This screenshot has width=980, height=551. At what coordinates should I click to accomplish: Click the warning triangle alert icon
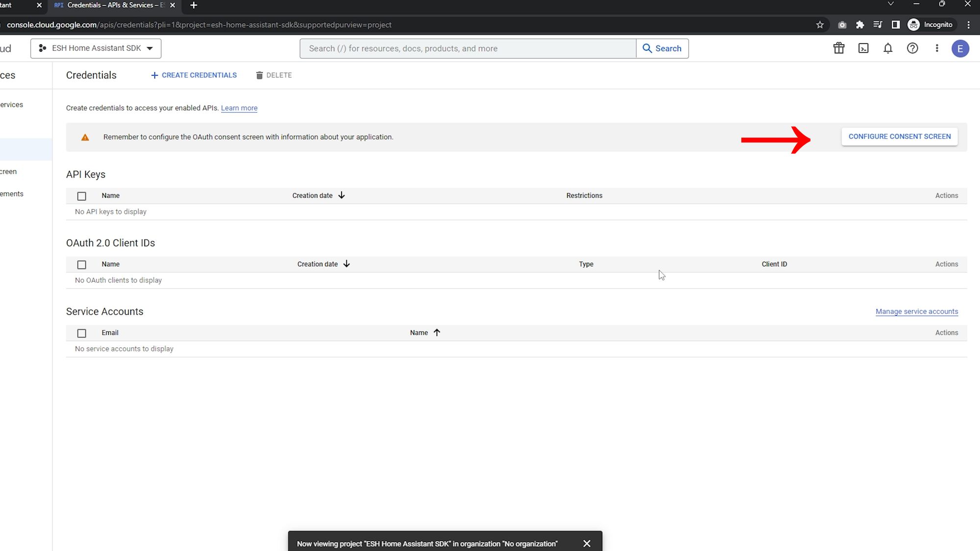[85, 137]
